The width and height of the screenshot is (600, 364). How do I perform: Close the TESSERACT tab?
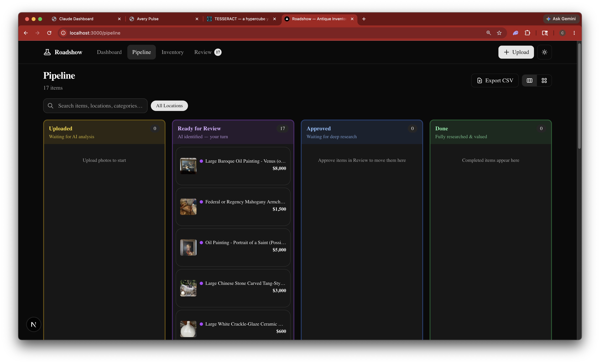[274, 19]
